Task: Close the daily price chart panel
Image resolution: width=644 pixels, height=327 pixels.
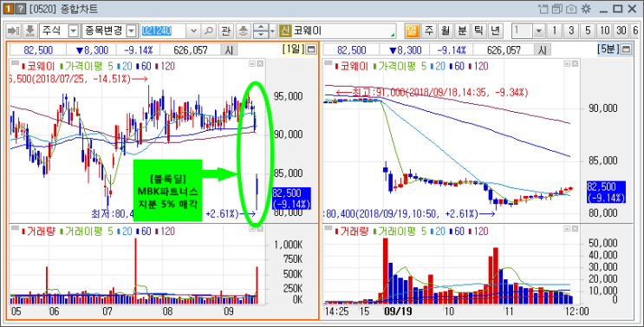Action: click(259, 63)
